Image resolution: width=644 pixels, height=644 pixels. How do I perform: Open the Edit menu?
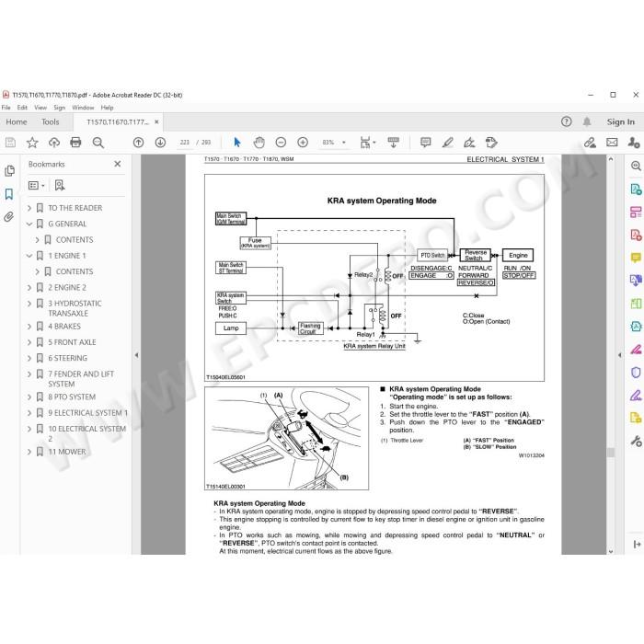[x=22, y=108]
